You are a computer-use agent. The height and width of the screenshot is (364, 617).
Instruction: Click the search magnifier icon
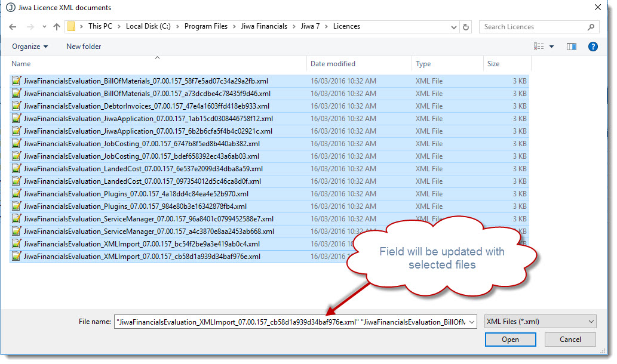[591, 27]
